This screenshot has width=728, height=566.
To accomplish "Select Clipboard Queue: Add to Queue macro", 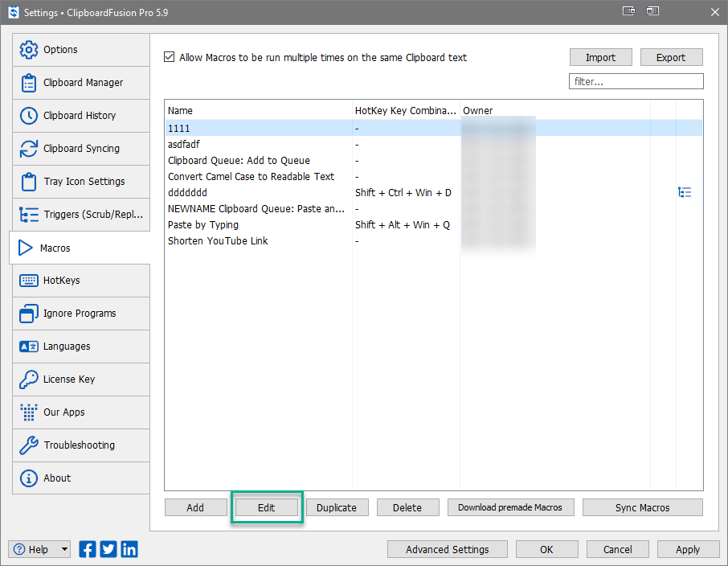I will [434, 160].
